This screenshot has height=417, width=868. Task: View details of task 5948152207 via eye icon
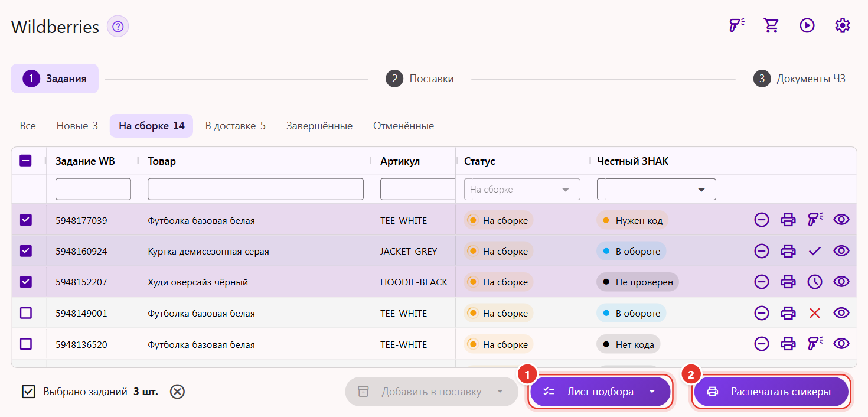[841, 282]
